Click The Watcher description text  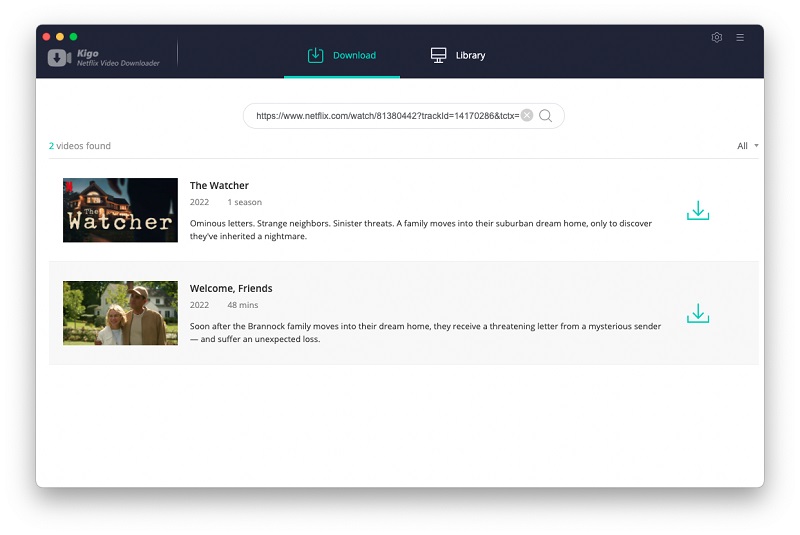(x=421, y=230)
